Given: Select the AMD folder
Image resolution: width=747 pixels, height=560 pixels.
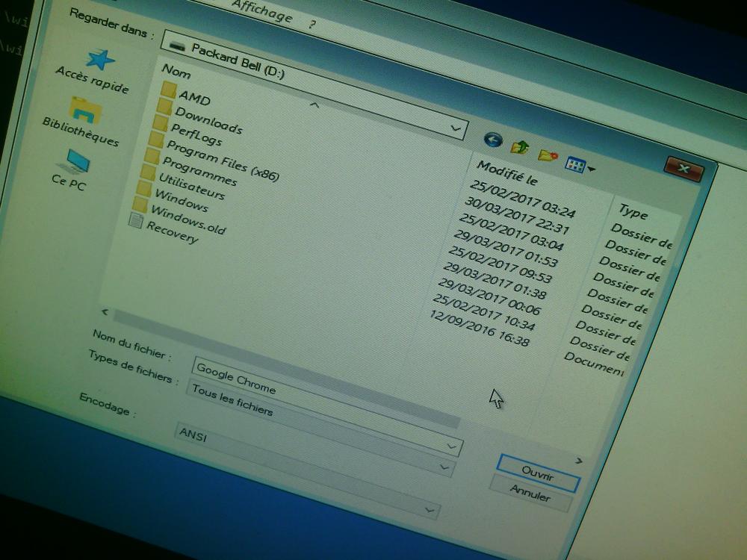Looking at the screenshot, I should [186, 94].
